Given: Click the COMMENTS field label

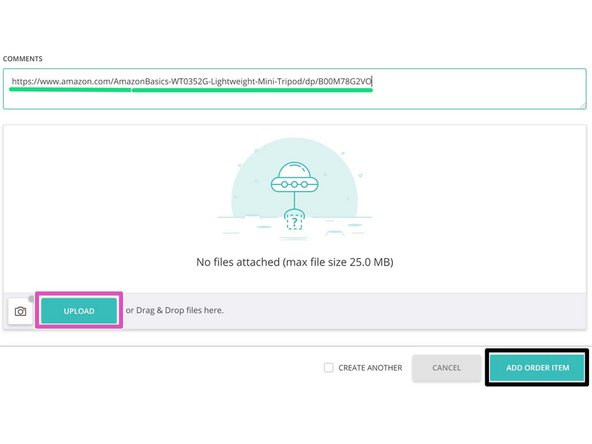Looking at the screenshot, I should pos(23,59).
